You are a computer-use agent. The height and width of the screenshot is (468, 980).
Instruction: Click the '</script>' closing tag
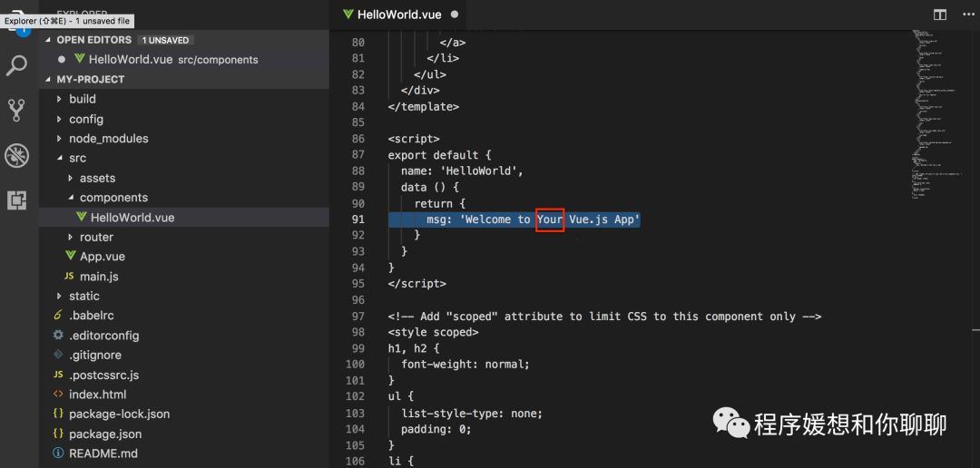click(x=416, y=284)
